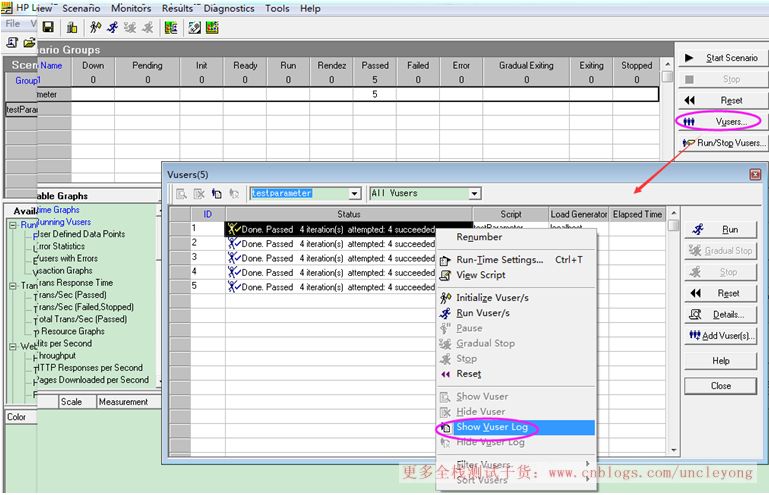Click the play icon beside Start Scenario

click(x=689, y=57)
